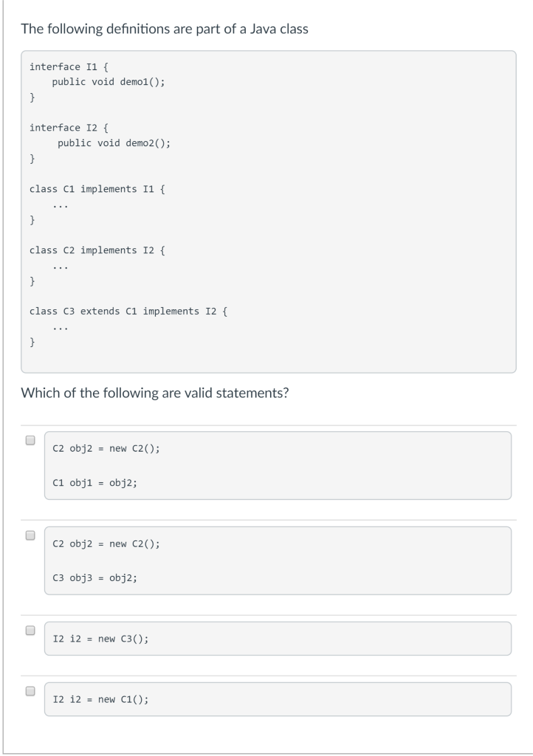Click the 'interface I1 {' code line

[x=69, y=66]
